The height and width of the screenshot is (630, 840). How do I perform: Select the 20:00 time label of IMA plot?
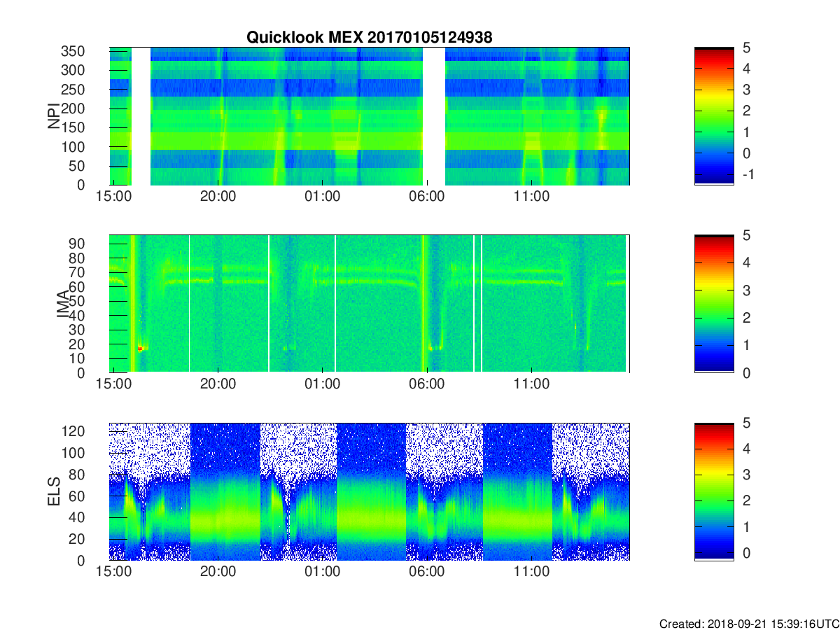click(x=218, y=384)
